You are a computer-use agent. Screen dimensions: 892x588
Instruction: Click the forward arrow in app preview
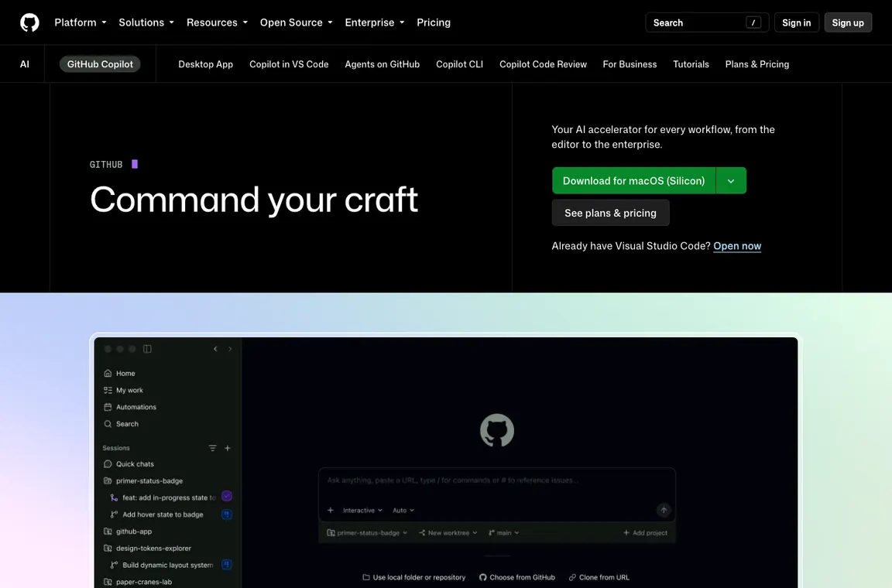click(x=230, y=349)
